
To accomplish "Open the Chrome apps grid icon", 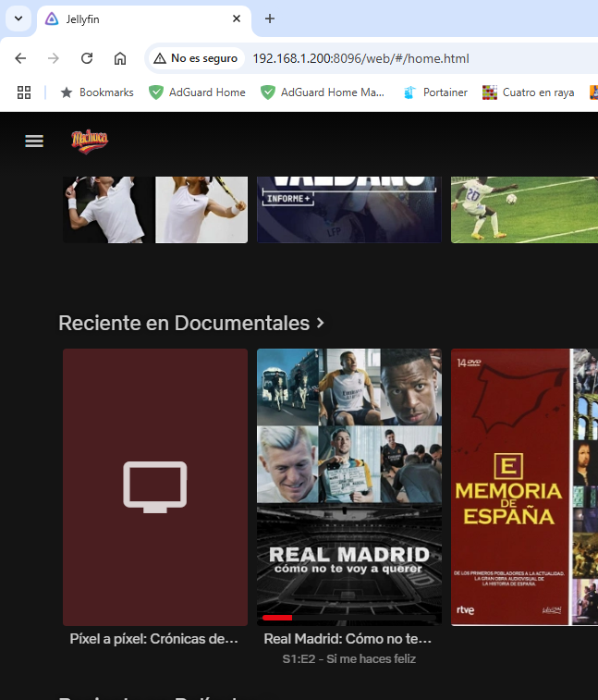I will click(x=24, y=92).
